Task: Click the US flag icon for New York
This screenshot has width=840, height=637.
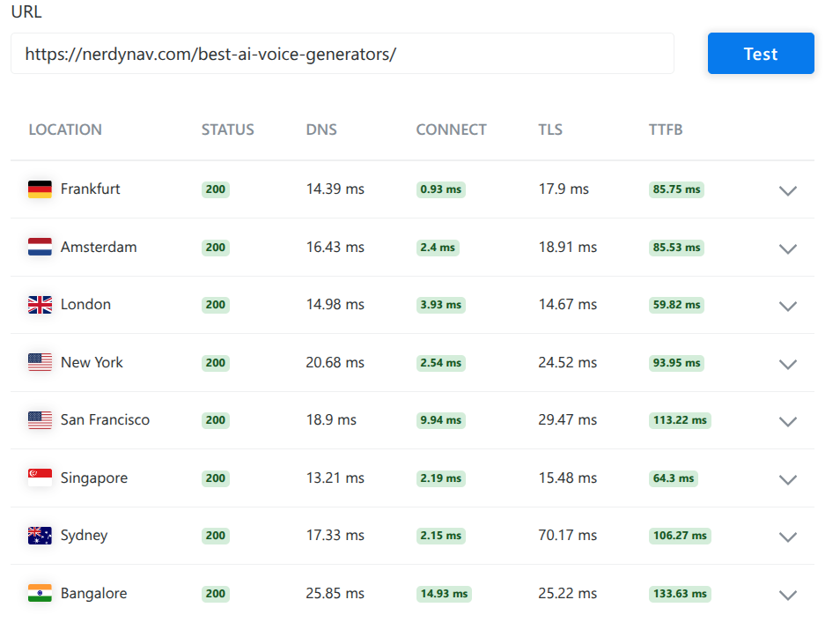Action: [41, 362]
